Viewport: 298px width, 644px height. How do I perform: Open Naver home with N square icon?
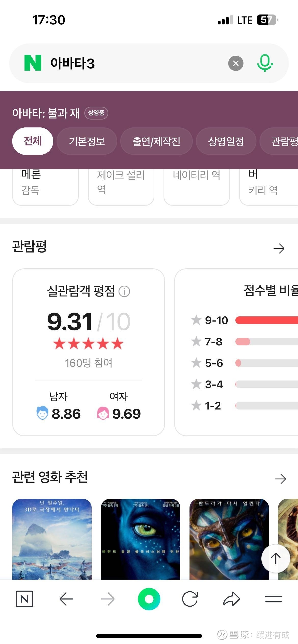[x=24, y=599]
